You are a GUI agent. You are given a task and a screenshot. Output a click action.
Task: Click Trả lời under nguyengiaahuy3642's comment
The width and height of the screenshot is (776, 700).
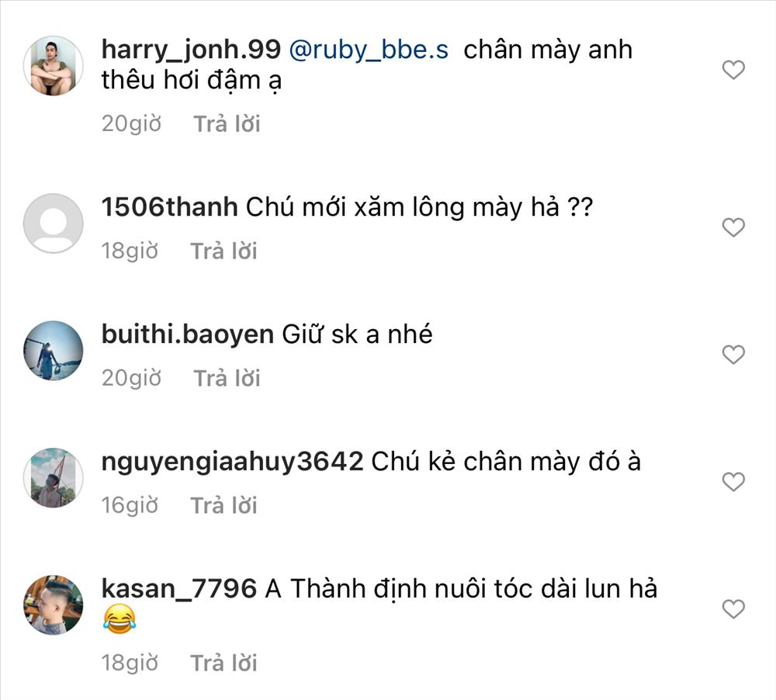(223, 505)
